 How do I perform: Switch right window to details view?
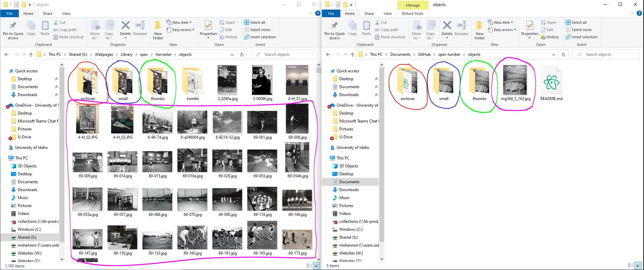click(x=630, y=265)
